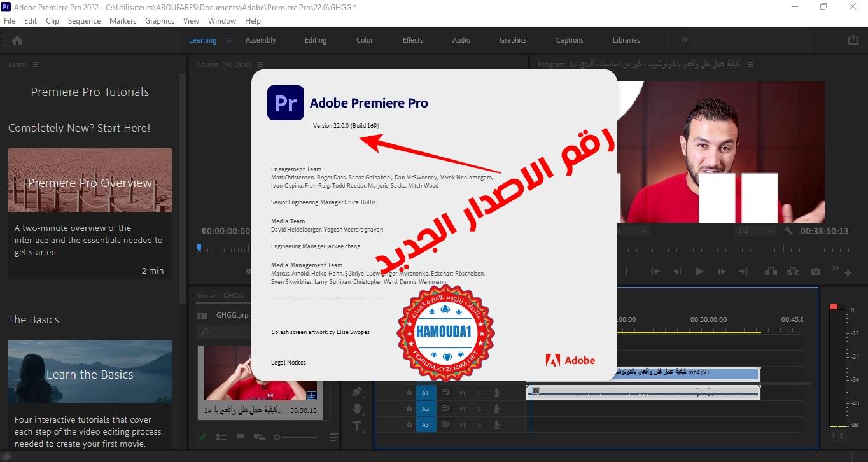Click the Lift button
The image size is (868, 462).
(x=771, y=271)
